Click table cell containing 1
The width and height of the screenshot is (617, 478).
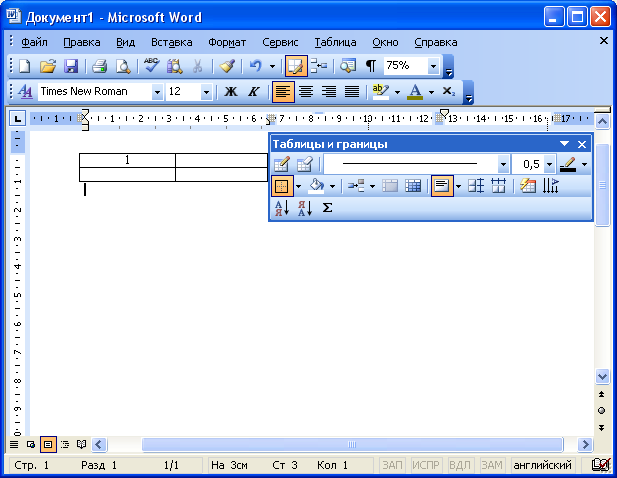[x=127, y=160]
